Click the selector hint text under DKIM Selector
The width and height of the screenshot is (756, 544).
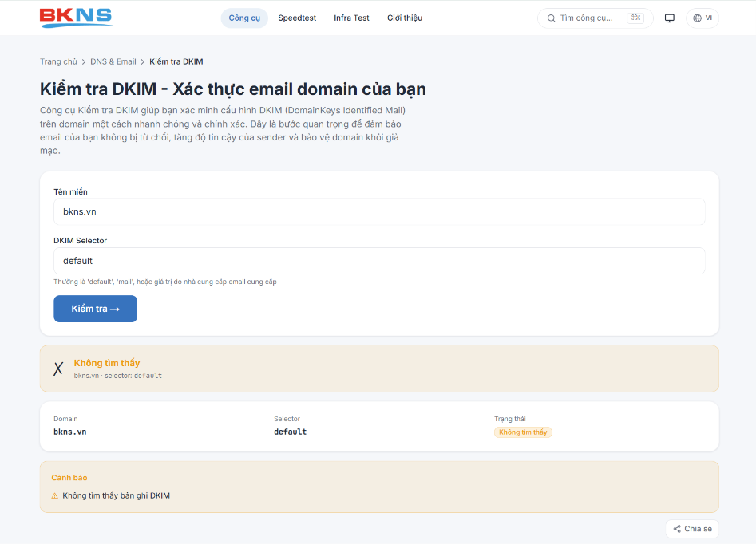(165, 282)
